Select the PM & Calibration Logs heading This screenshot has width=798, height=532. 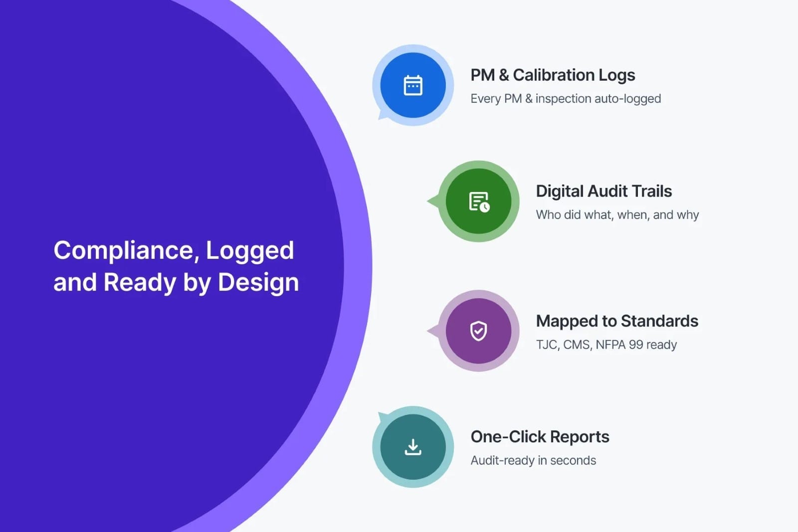[553, 75]
